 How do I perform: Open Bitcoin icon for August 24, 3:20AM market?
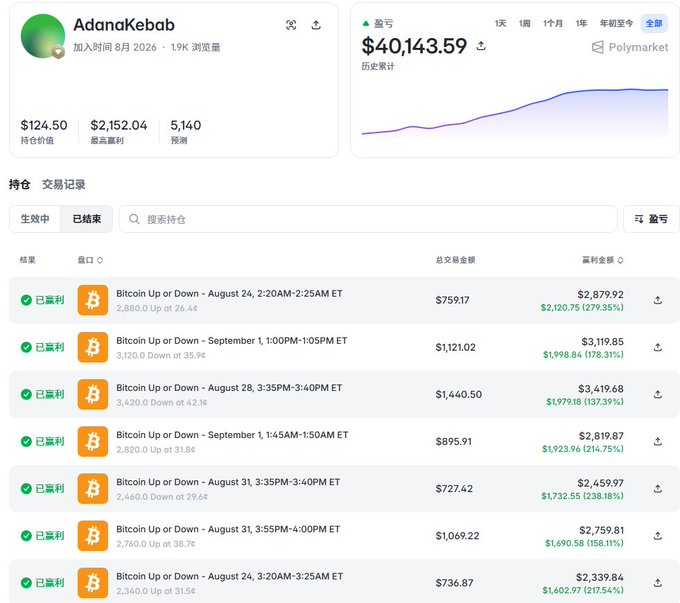93,583
